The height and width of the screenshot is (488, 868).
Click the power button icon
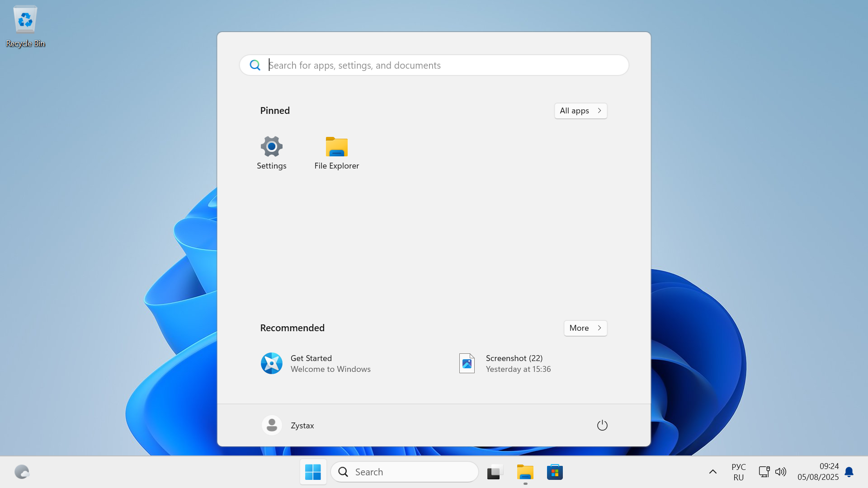602,425
